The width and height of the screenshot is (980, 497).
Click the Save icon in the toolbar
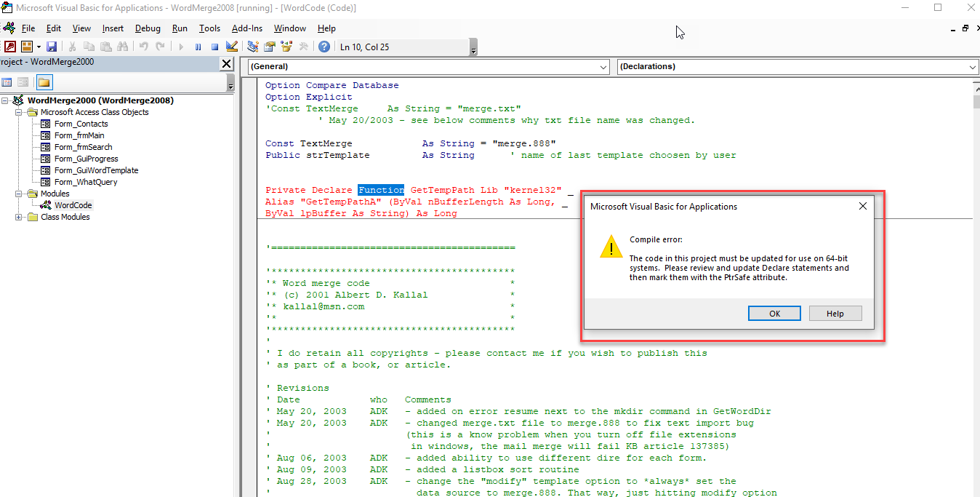pos(52,47)
